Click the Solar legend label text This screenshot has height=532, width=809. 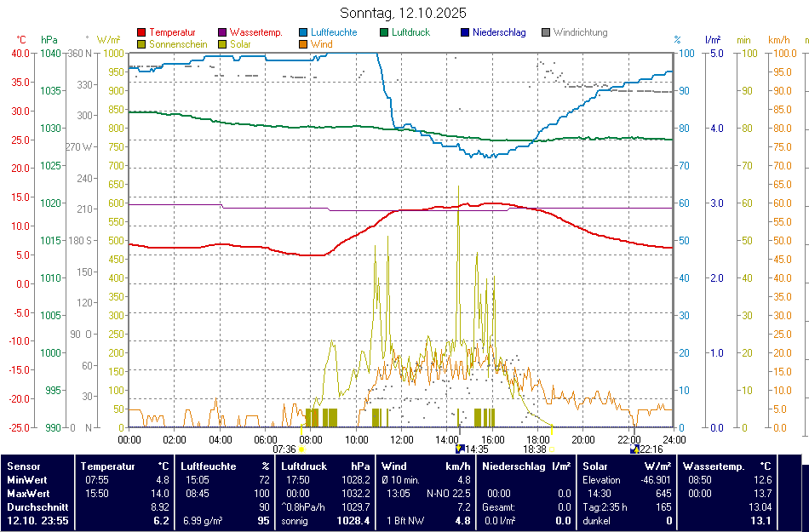coord(240,44)
